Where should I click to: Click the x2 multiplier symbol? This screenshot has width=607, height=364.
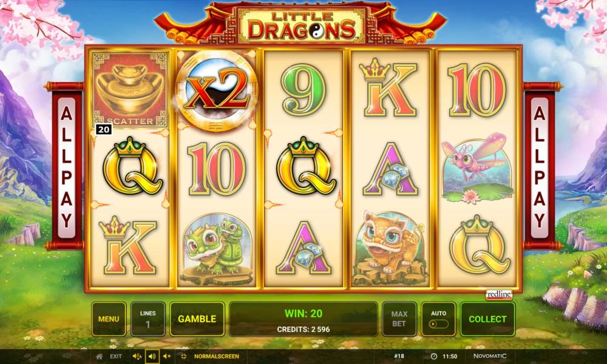217,90
